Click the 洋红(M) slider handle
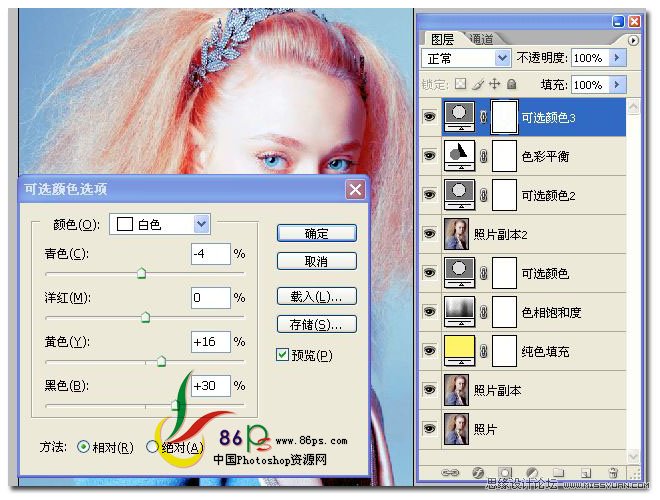Screen dimensions: 660x500 (x=146, y=316)
